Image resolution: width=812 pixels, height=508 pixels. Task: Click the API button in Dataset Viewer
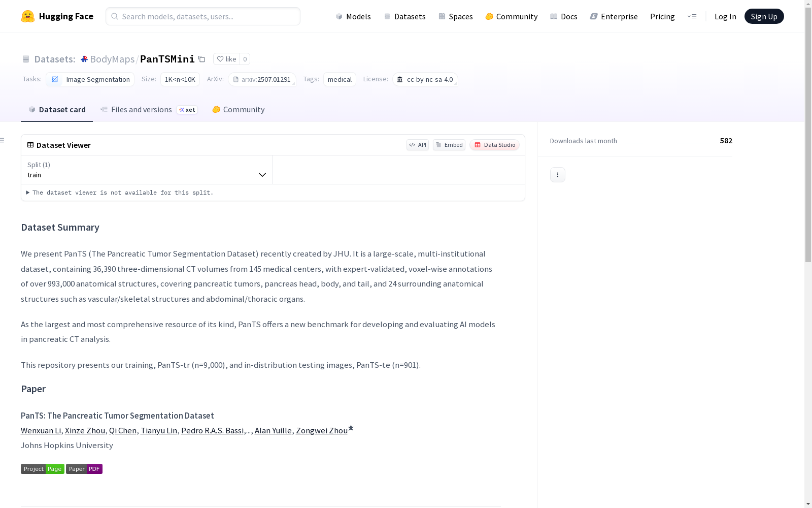point(418,145)
